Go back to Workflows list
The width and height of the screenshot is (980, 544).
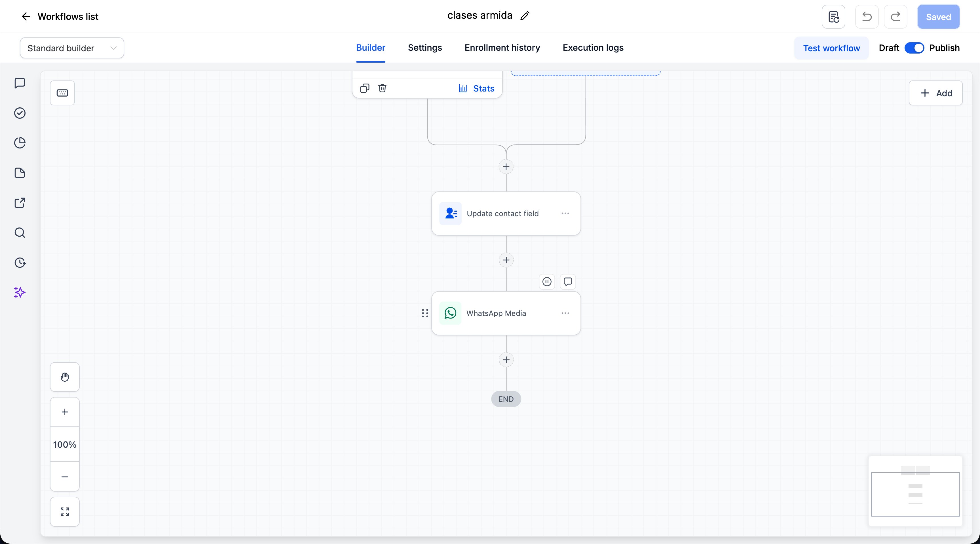(x=60, y=16)
